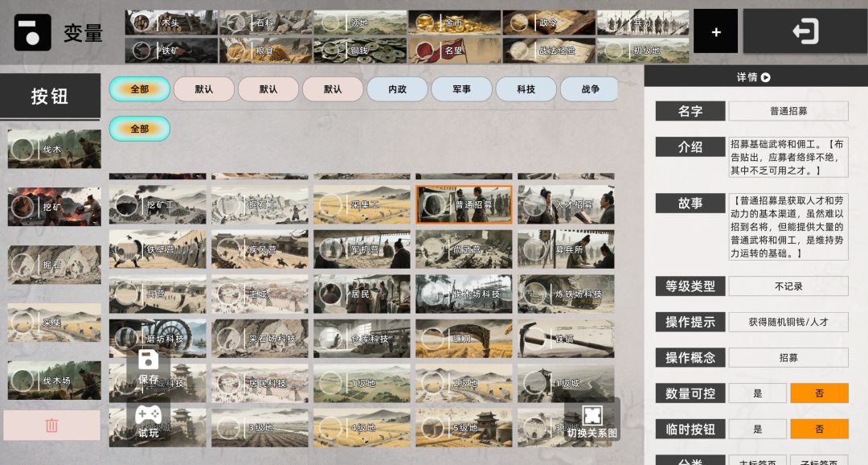The image size is (868, 465).
Task: Choose the 军机营 card
Action: [x=362, y=249]
